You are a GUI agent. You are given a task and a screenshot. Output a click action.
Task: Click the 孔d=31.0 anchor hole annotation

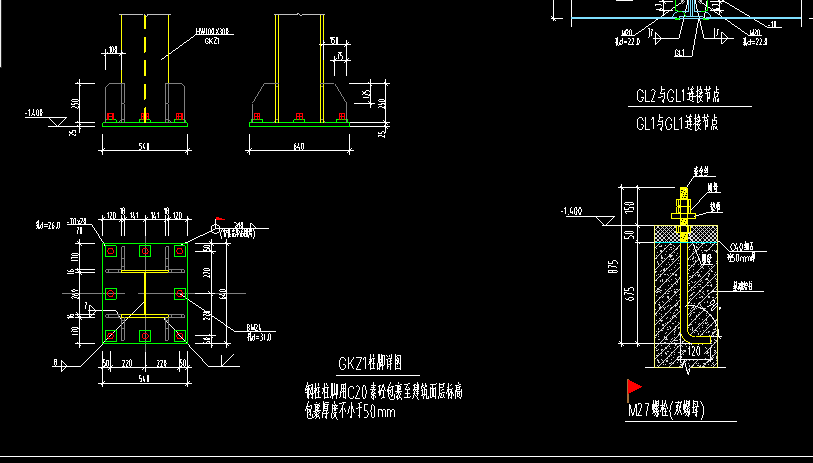click(x=259, y=338)
